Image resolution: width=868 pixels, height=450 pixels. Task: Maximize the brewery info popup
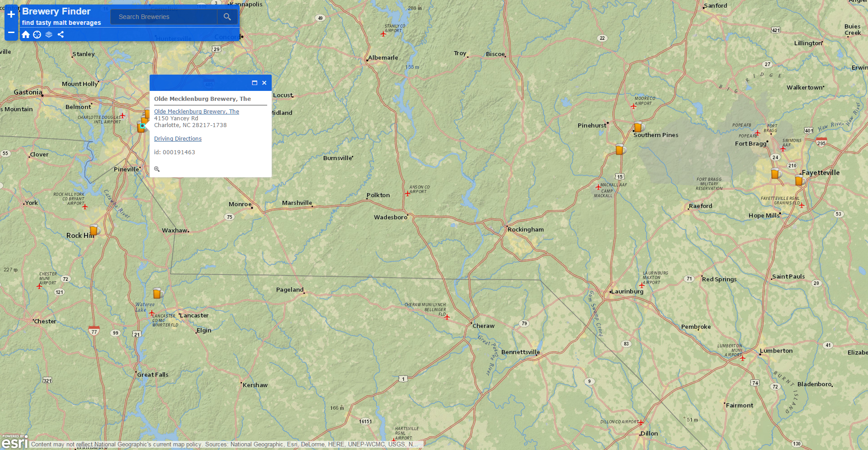pos(255,83)
